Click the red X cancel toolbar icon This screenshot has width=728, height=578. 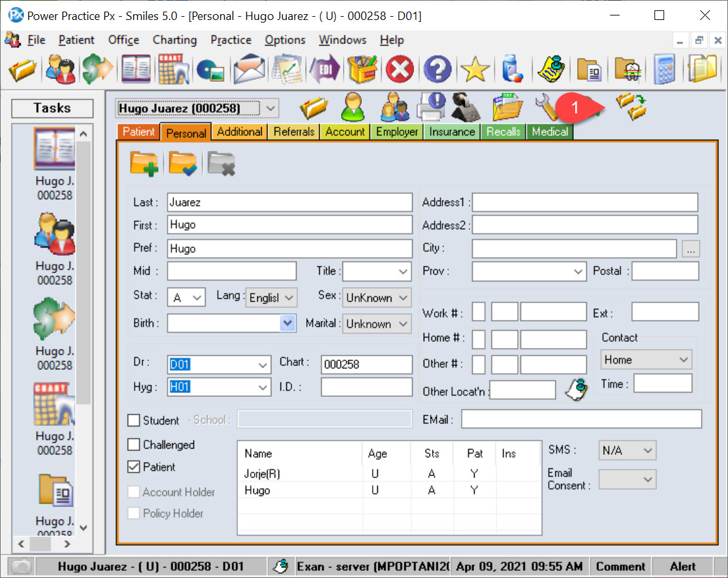[x=400, y=70]
